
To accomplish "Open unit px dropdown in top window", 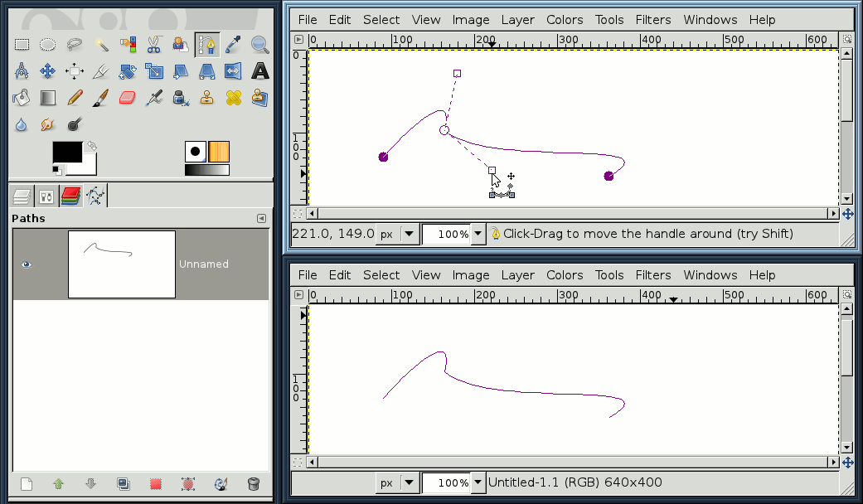I will click(x=409, y=234).
